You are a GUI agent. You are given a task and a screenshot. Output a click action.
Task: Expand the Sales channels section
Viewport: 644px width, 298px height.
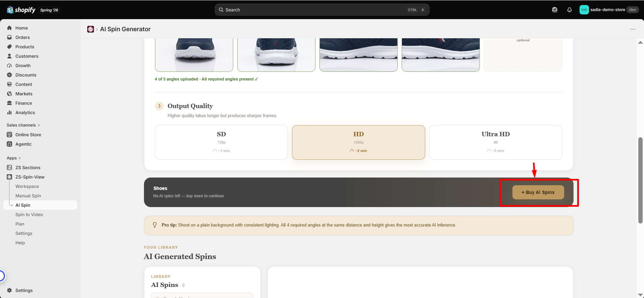point(23,125)
